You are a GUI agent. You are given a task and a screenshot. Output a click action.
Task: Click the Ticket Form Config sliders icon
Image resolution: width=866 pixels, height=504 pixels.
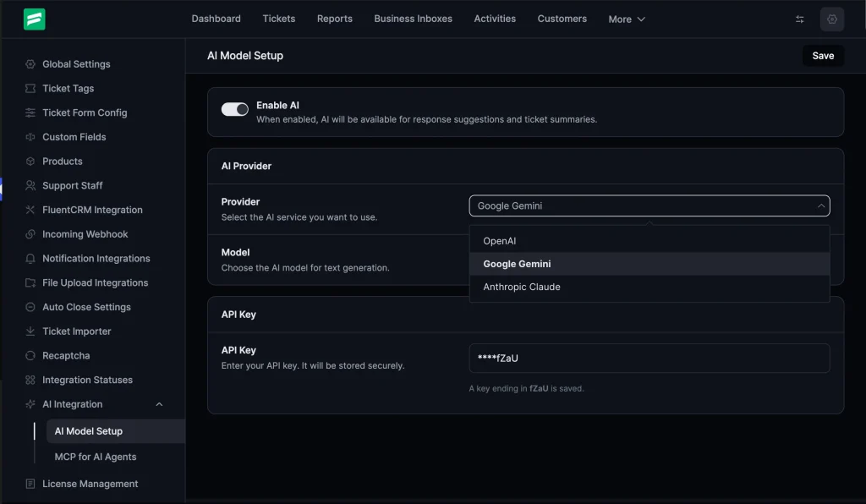(30, 112)
